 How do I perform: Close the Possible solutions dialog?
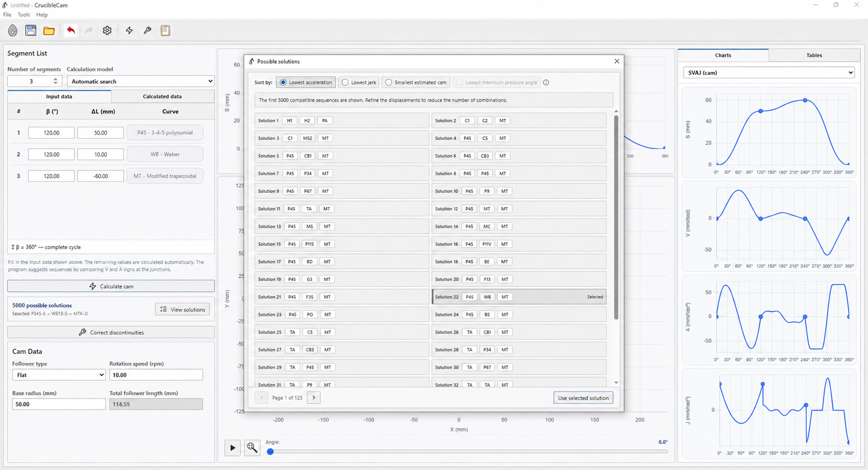[x=617, y=61]
